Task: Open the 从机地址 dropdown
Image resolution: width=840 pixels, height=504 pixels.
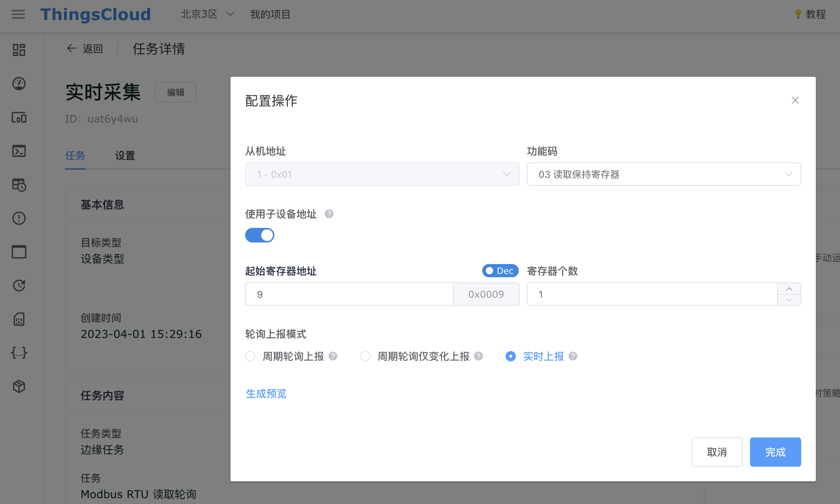Action: [382, 174]
